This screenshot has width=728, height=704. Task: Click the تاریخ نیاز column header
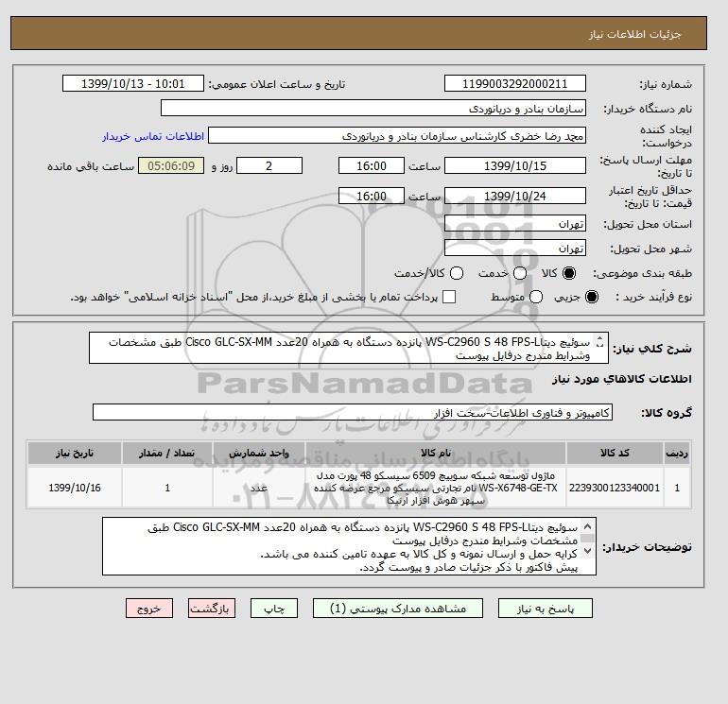pos(75,453)
